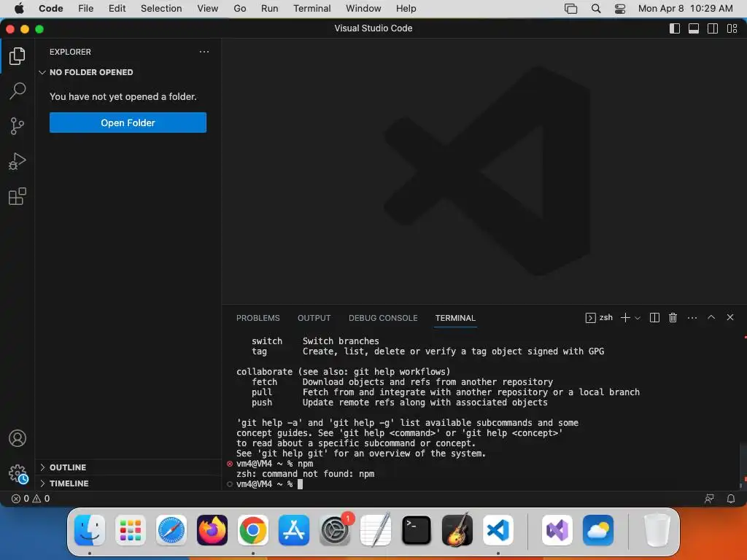Maximize the panel size with chevron up

[711, 317]
